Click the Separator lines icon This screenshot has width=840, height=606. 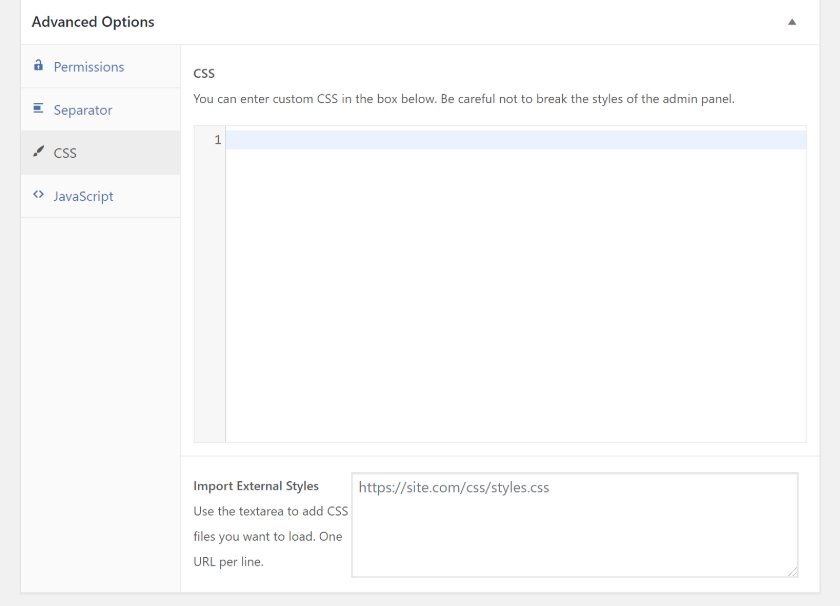38,108
